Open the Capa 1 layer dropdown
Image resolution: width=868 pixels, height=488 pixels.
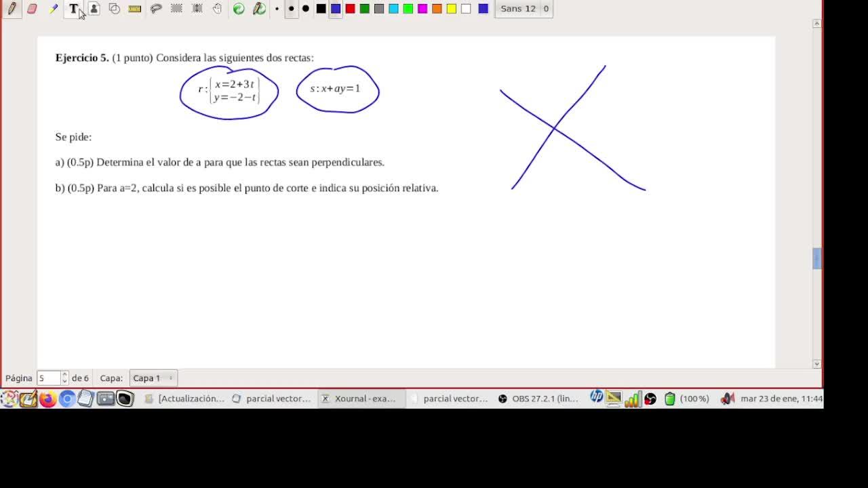click(x=153, y=378)
